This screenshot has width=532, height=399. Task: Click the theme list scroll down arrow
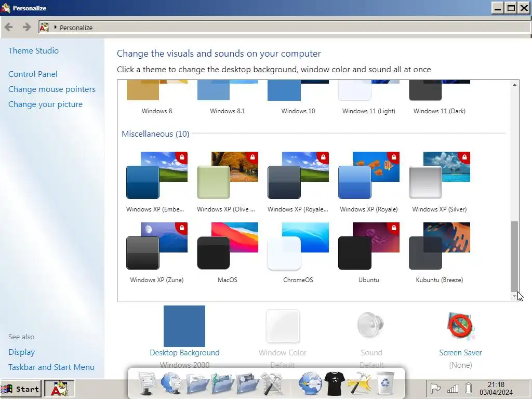pos(514,296)
